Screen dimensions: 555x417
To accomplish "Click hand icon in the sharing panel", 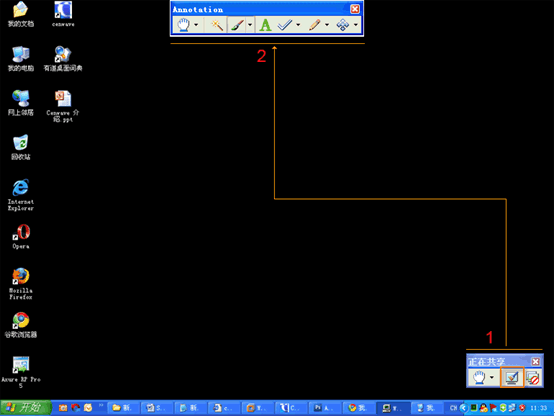I will (479, 377).
